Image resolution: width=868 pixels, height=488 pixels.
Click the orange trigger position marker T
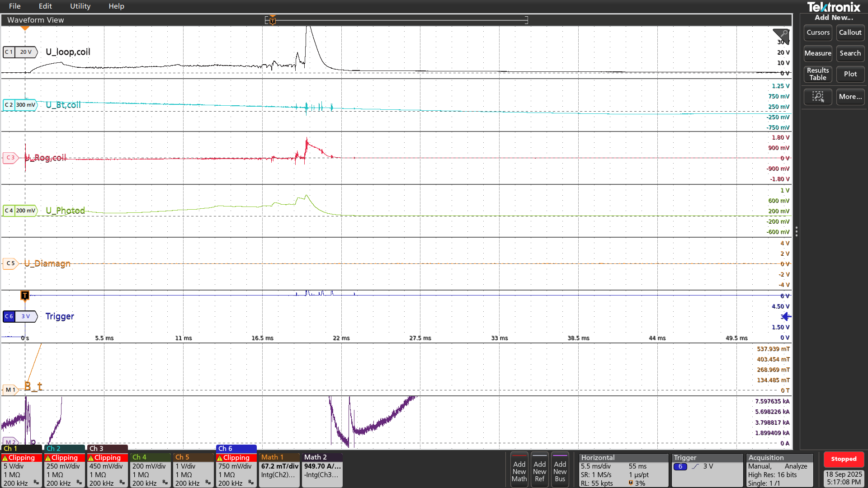pos(25,296)
